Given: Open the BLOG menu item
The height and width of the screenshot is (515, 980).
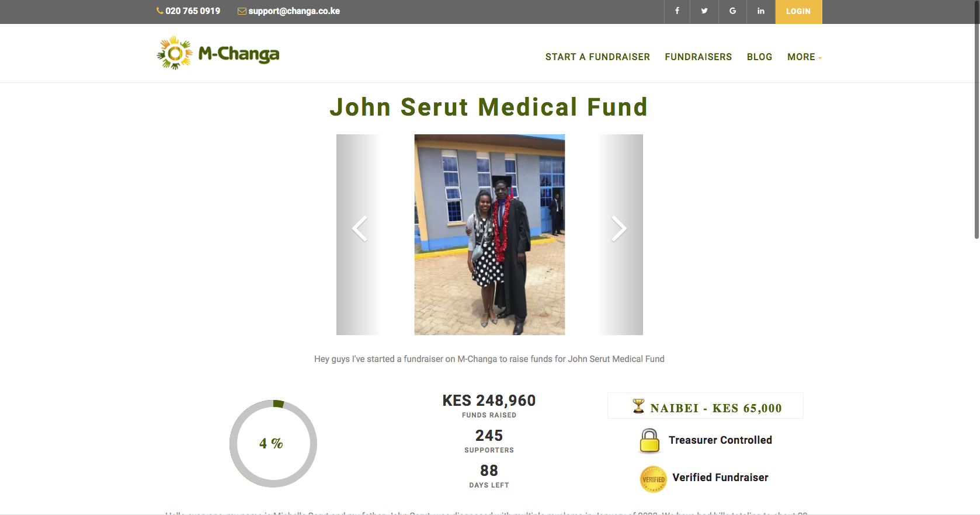Looking at the screenshot, I should (759, 57).
